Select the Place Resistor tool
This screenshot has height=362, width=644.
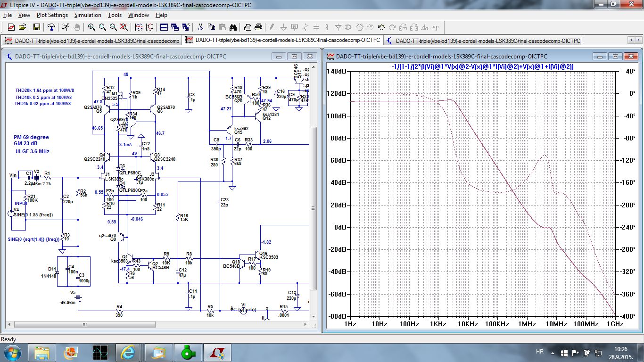pyautogui.click(x=305, y=27)
